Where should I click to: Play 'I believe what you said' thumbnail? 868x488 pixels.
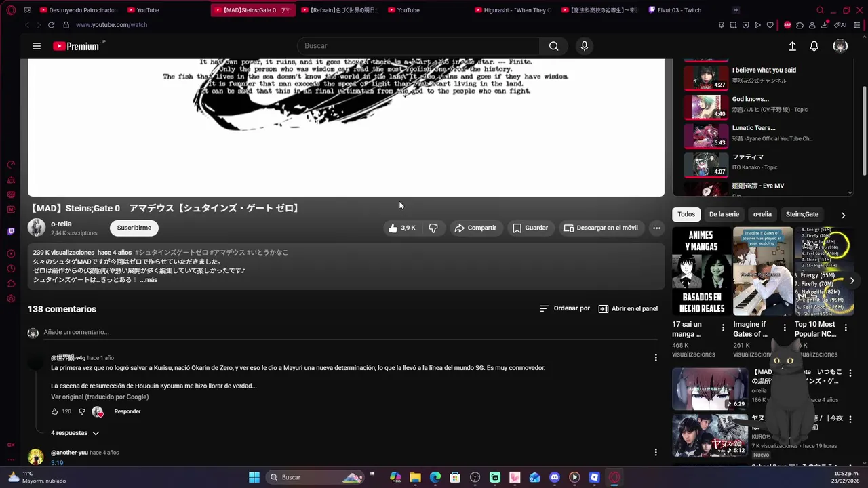tap(706, 78)
